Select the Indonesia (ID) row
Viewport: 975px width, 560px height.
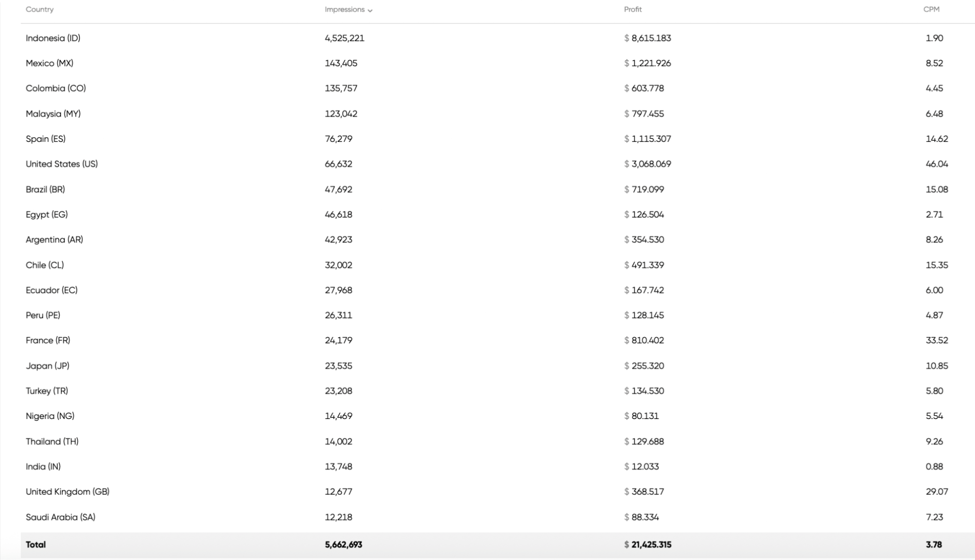(x=53, y=38)
